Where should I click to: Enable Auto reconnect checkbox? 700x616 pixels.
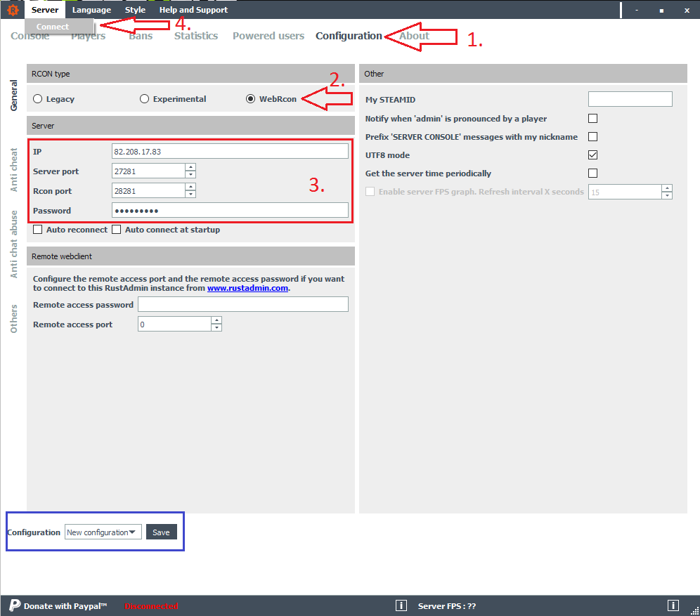38,230
